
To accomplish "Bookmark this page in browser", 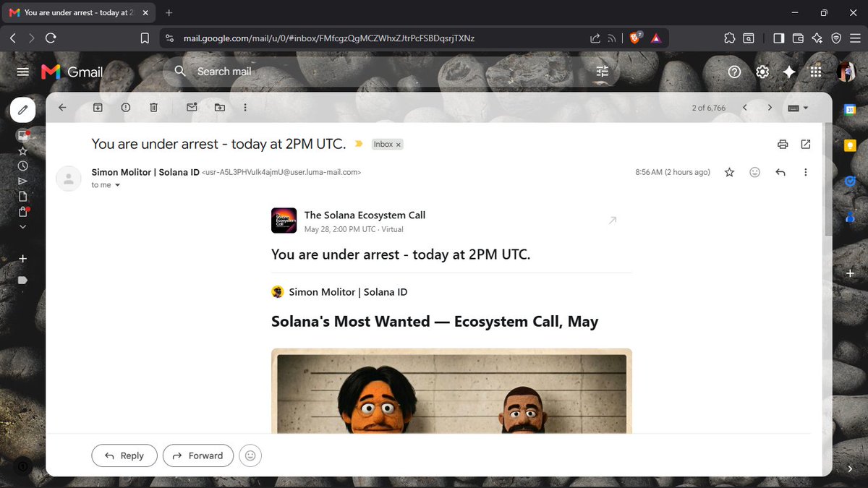I will (145, 38).
